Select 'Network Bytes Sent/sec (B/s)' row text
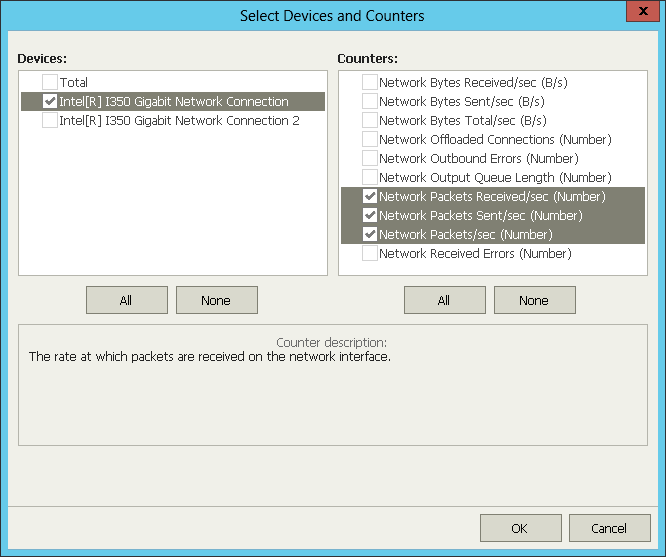 tap(462, 102)
